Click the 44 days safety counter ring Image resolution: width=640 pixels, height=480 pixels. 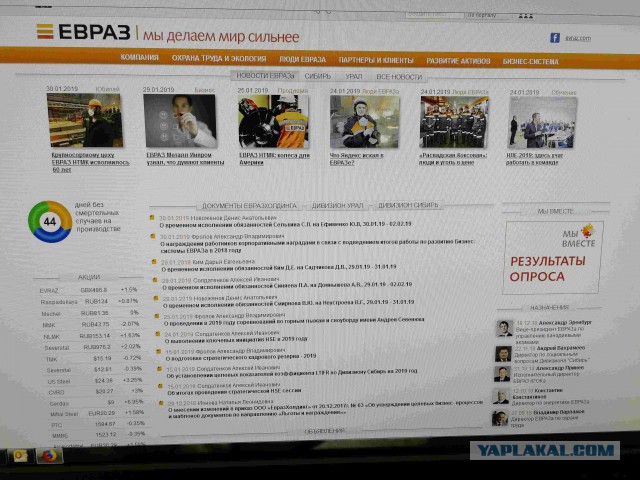click(50, 222)
